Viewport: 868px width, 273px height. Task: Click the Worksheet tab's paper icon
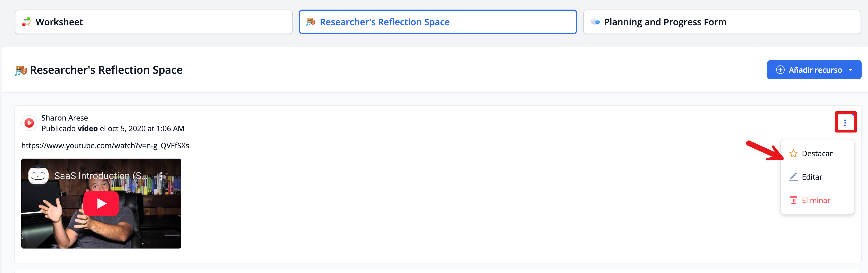click(x=27, y=22)
